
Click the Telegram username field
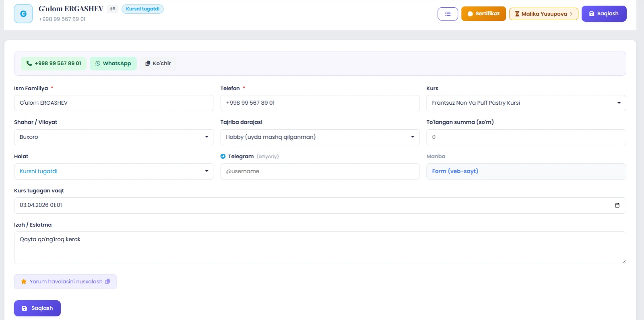[320, 171]
